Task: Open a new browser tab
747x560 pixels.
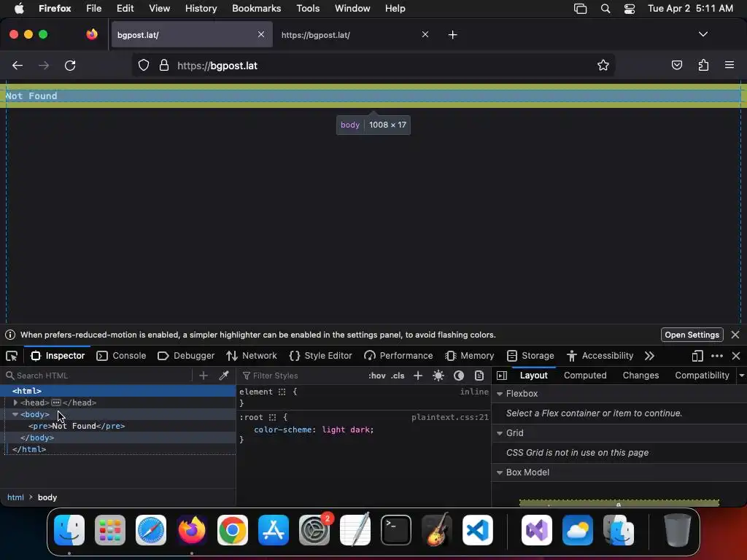Action: pos(452,35)
